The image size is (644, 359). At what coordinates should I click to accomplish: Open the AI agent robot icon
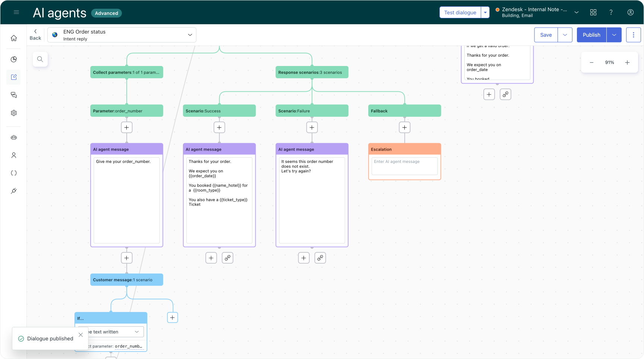point(14,138)
